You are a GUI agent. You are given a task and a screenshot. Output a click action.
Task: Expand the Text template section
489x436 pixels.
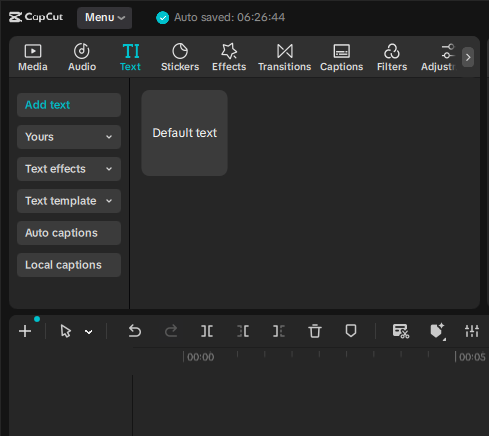click(69, 201)
